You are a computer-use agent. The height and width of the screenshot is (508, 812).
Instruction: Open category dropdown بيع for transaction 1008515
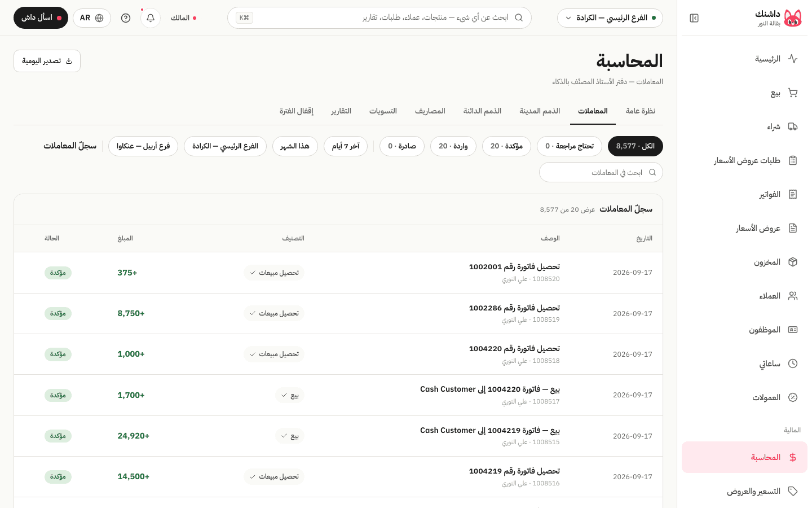tap(290, 436)
